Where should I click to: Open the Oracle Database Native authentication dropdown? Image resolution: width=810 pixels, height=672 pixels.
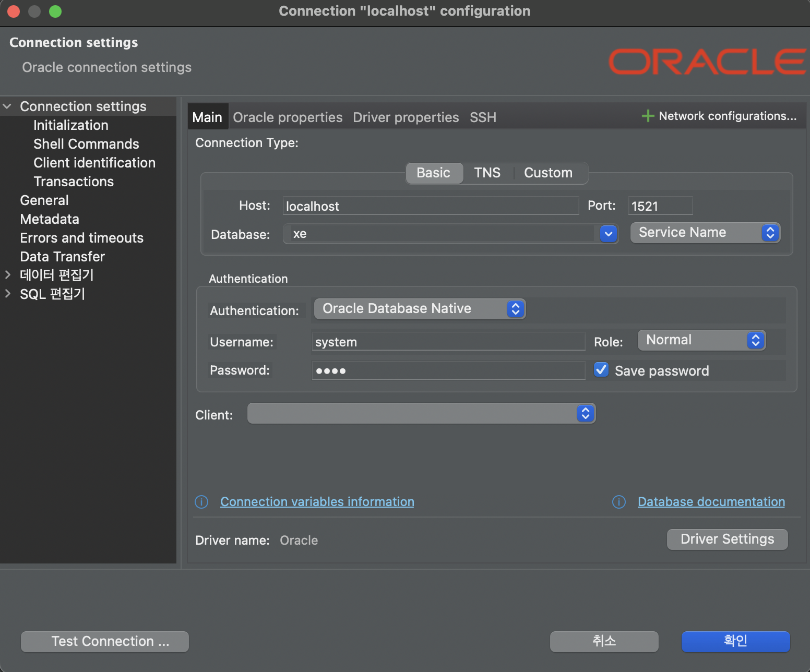(x=420, y=309)
